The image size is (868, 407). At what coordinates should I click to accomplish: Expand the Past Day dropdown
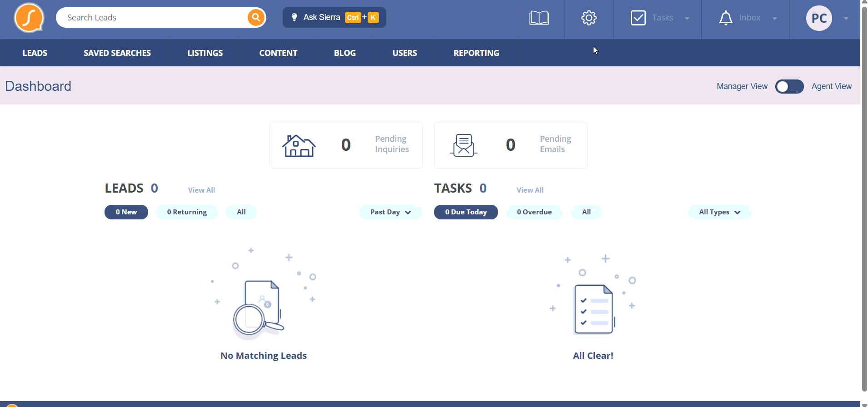[x=390, y=212]
